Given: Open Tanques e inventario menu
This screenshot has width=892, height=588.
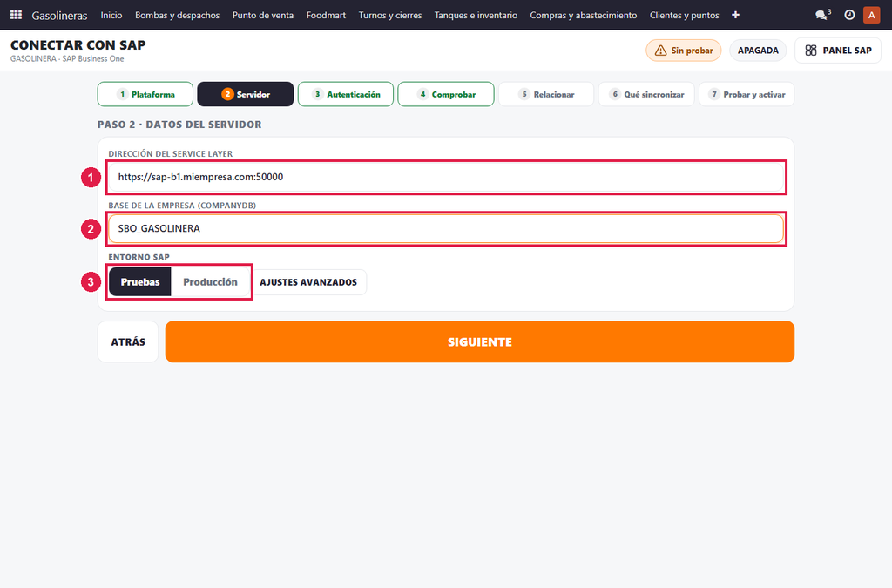Looking at the screenshot, I should (x=476, y=16).
